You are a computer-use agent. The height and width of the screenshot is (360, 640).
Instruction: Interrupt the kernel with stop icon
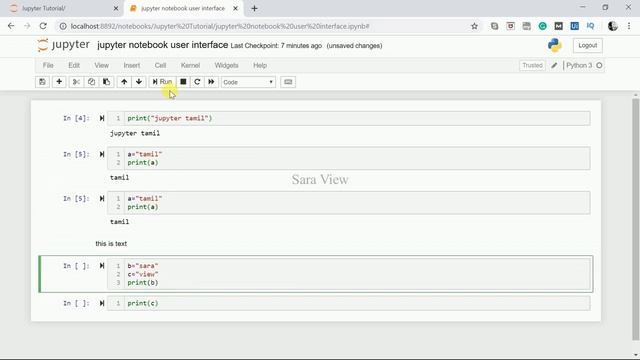click(x=183, y=82)
